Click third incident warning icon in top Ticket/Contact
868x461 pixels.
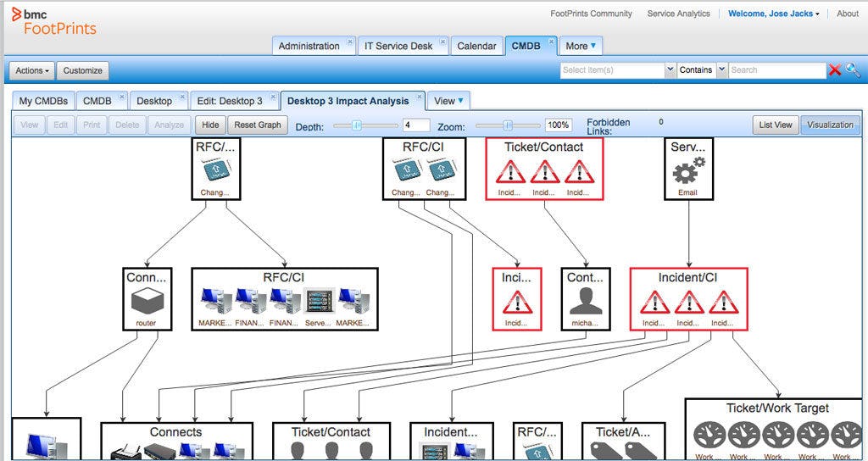click(579, 171)
